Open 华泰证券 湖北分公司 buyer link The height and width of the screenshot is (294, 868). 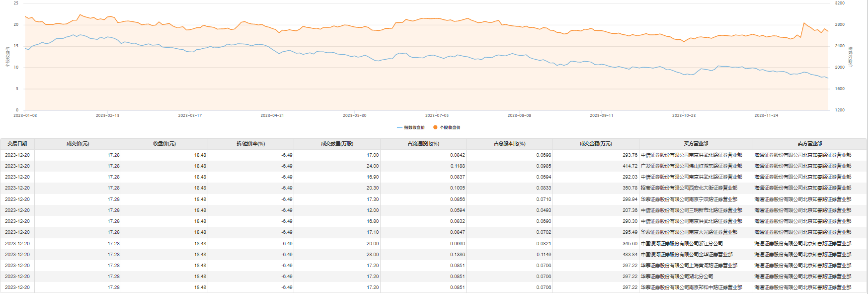(677, 277)
